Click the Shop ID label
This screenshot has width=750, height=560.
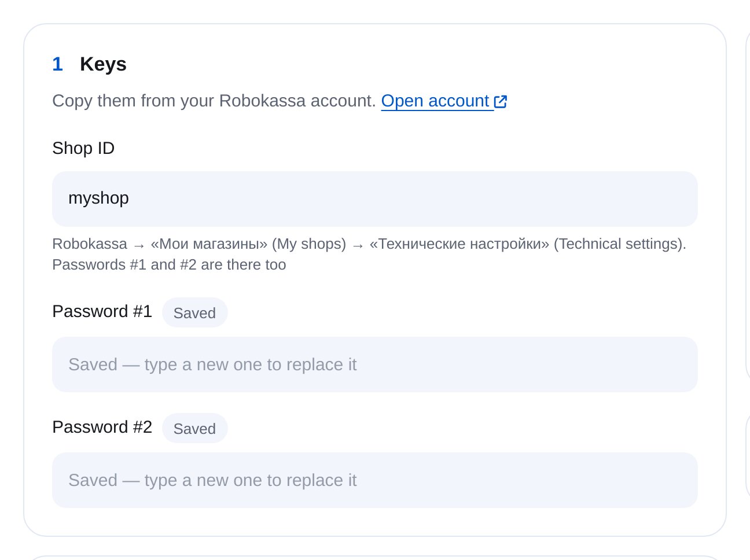(83, 148)
